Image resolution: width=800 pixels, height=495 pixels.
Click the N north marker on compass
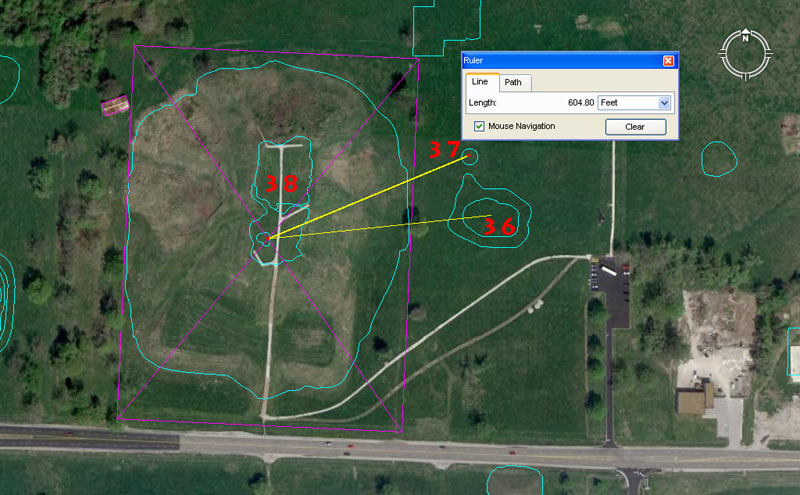click(x=745, y=39)
